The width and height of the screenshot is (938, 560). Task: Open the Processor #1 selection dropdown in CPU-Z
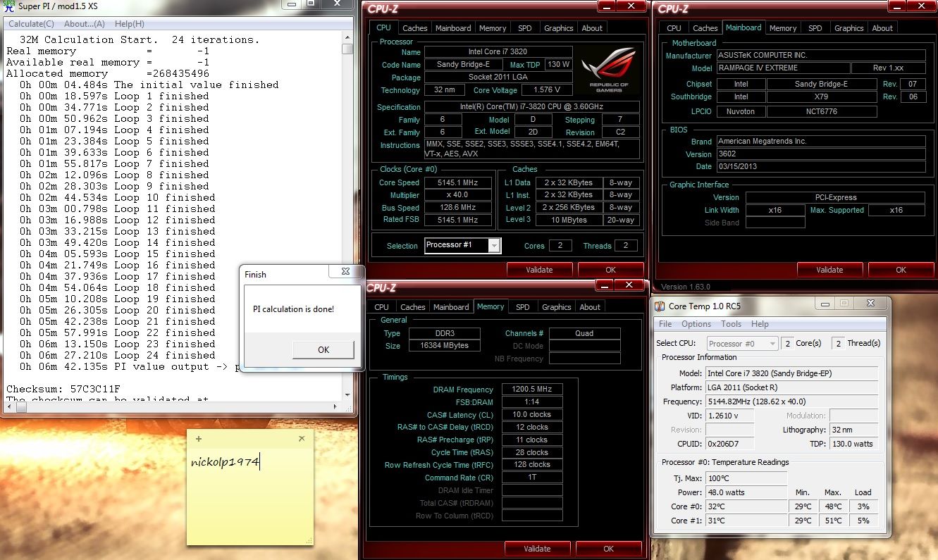tap(495, 246)
